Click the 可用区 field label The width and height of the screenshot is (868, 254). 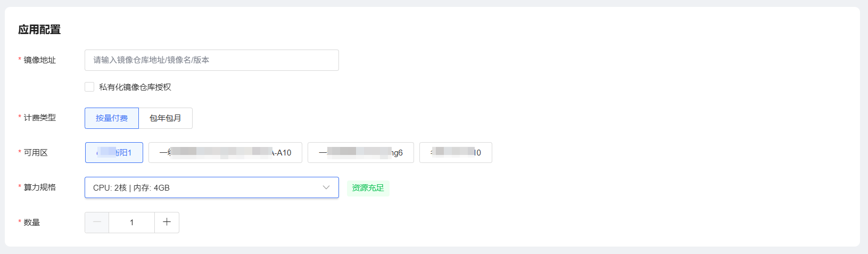[x=36, y=153]
